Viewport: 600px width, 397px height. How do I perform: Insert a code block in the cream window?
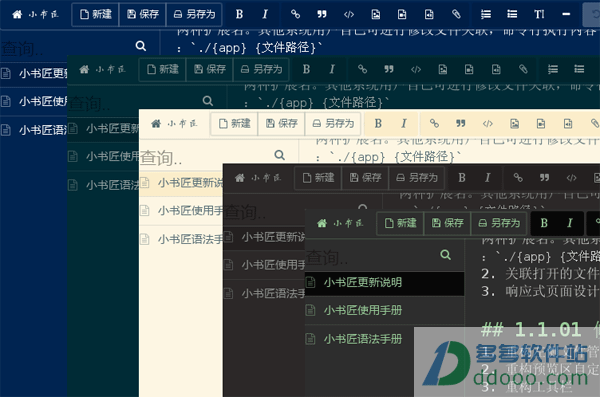point(488,124)
